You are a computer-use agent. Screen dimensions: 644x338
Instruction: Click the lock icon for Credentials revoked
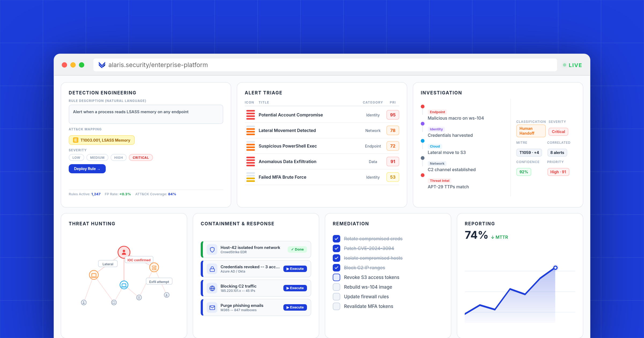coord(212,269)
